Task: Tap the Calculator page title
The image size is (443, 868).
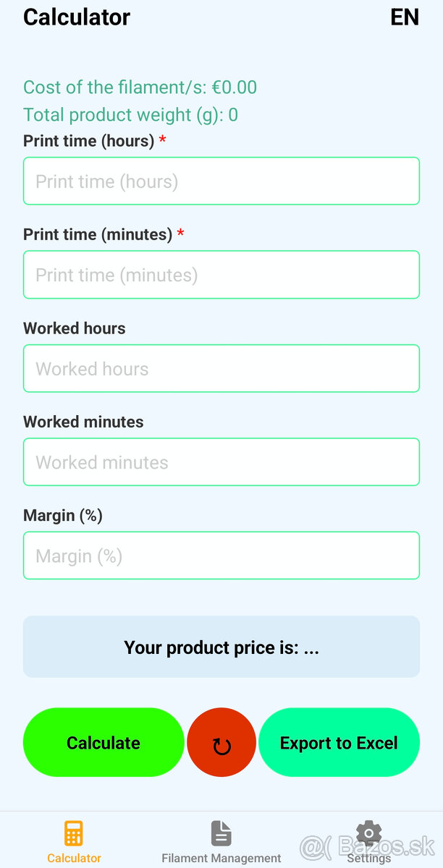Action: (77, 17)
